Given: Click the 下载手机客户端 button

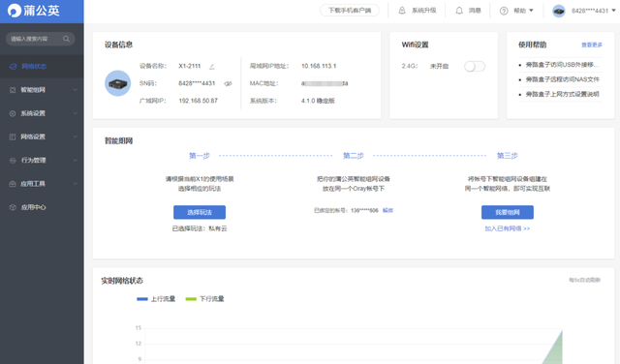Looking at the screenshot, I should 350,11.
